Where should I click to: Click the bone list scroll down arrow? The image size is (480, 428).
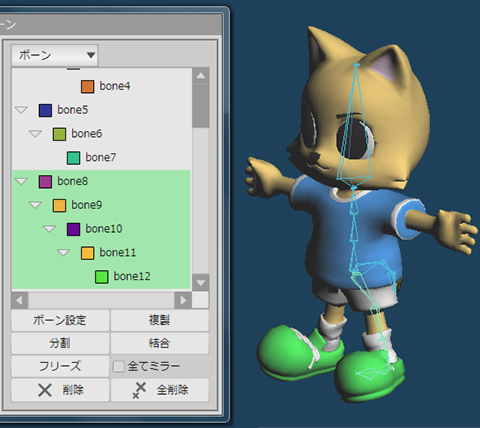point(201,283)
